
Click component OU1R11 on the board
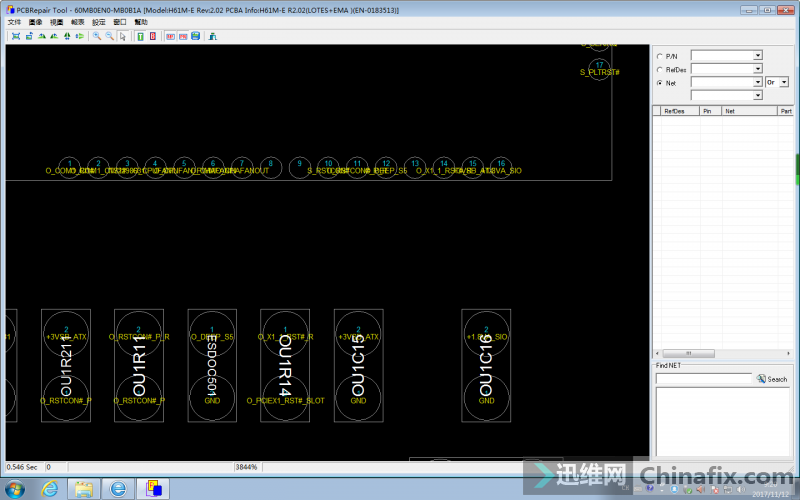point(139,365)
